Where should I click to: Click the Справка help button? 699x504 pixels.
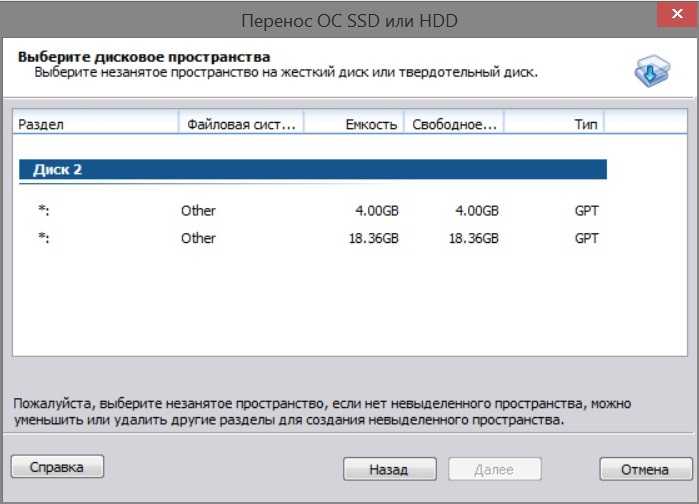57,467
